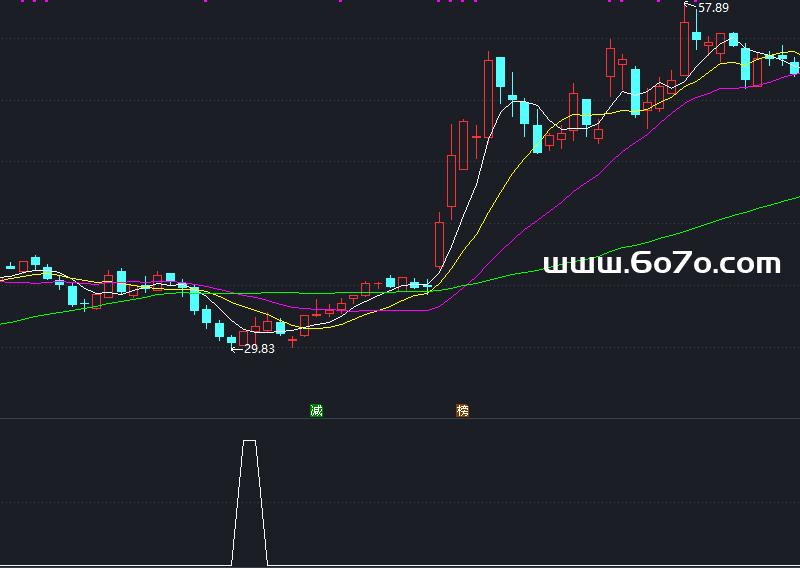Click the orange 榜 marker icon

tap(462, 410)
